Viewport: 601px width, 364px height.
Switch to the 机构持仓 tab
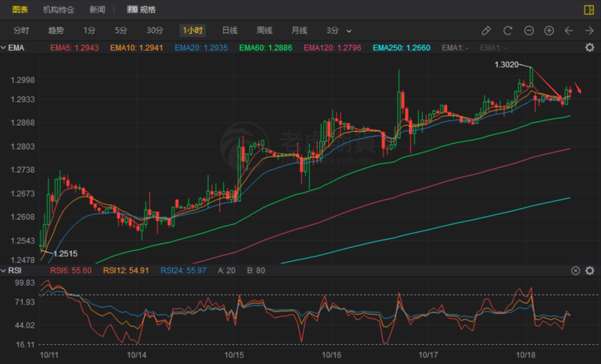click(59, 9)
